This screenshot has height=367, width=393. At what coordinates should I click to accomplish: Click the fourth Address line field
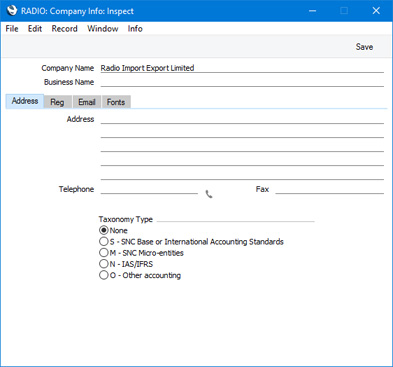point(242,161)
